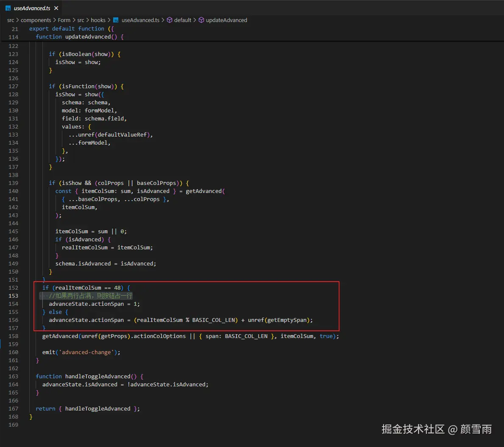Click 'realItemColSum = itemColSum;' line
504x447 pixels.
point(107,248)
